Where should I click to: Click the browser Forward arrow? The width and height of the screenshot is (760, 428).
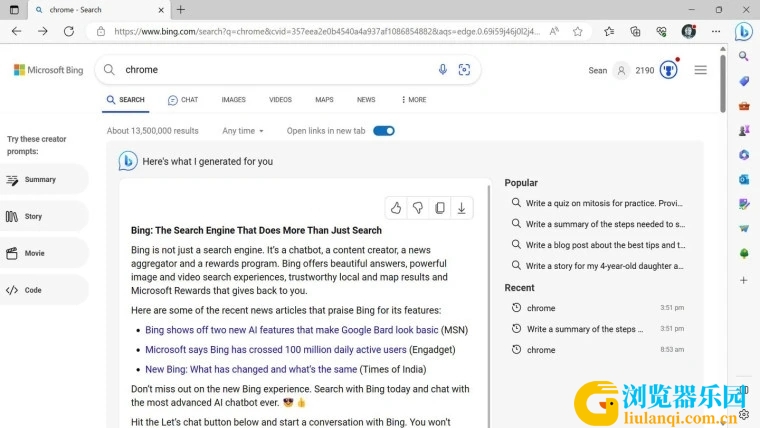pyautogui.click(x=43, y=32)
